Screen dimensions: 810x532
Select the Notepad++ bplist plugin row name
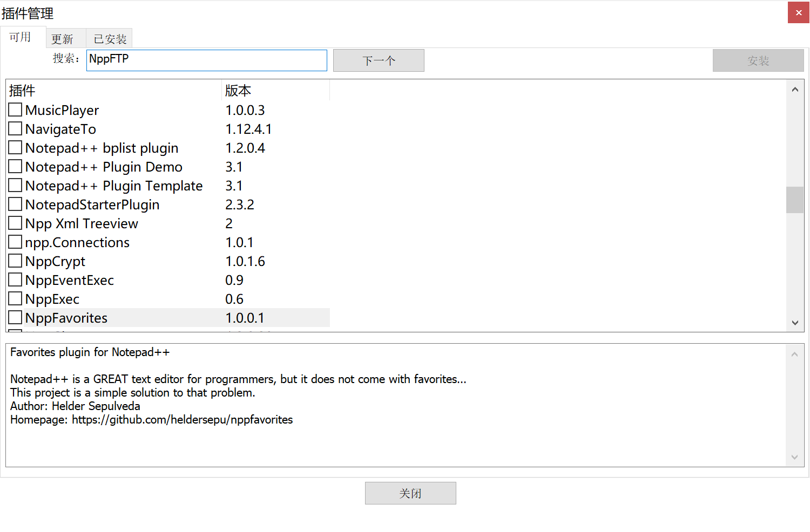click(102, 148)
